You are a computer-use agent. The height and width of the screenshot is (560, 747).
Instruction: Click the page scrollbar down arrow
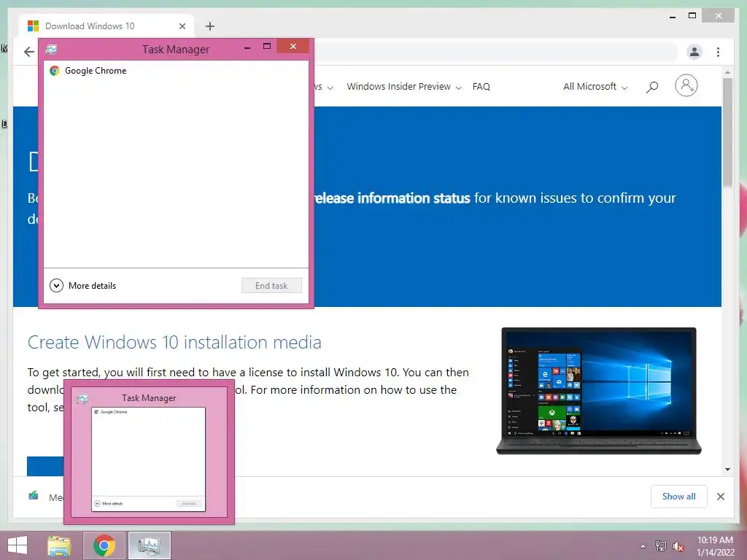click(x=727, y=469)
